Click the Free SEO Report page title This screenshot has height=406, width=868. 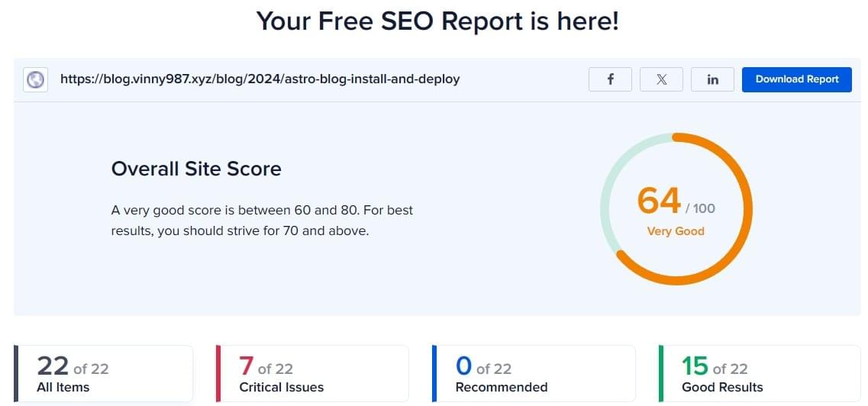437,21
